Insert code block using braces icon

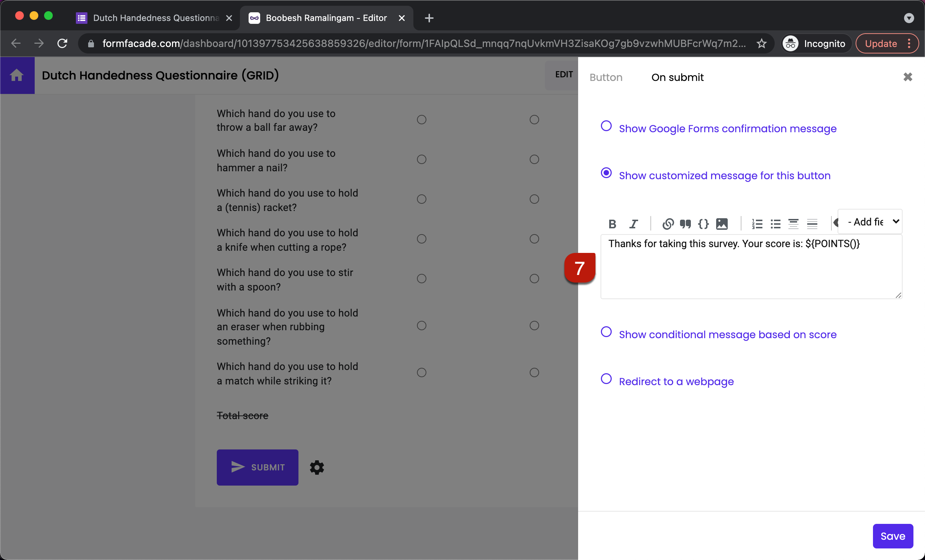click(703, 224)
